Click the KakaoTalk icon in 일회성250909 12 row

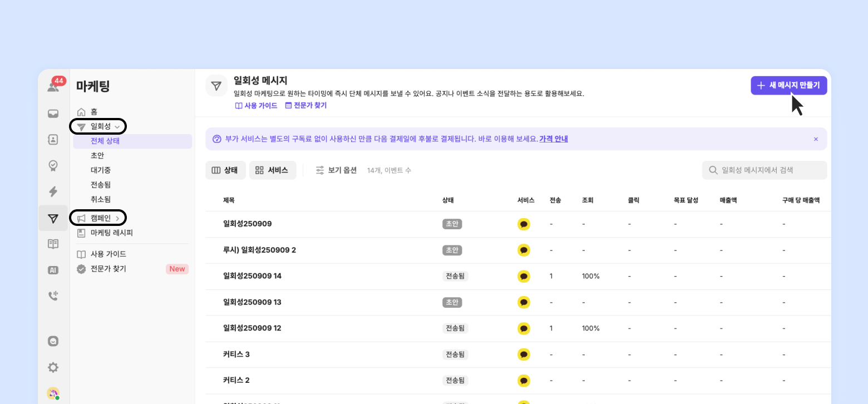point(524,328)
